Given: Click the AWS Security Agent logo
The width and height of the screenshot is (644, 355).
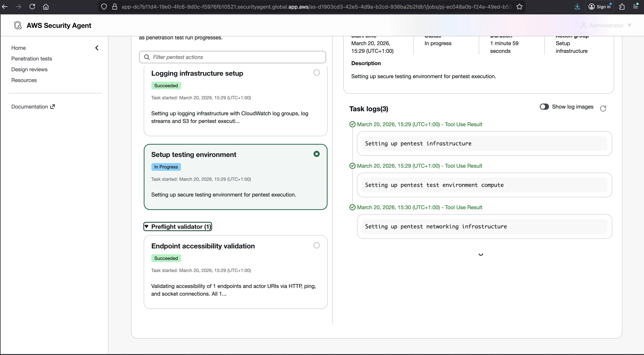Looking at the screenshot, I should (18, 25).
